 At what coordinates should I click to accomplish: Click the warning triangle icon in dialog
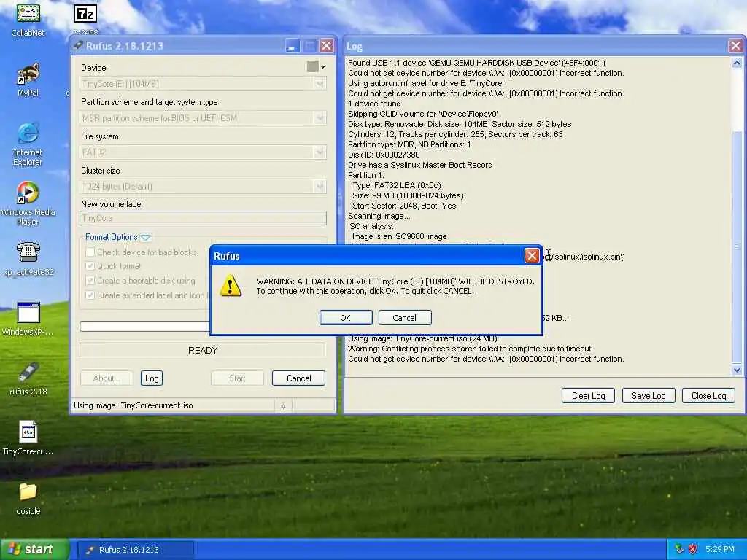tap(231, 286)
